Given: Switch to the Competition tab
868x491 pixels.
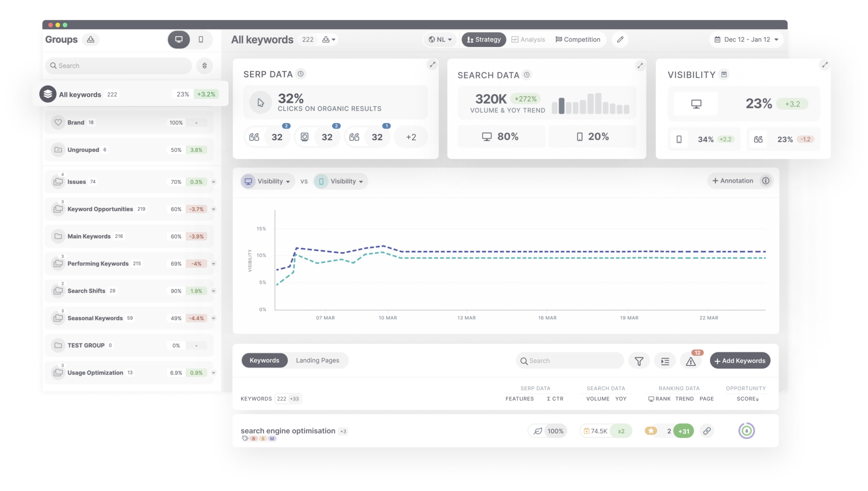Looking at the screenshot, I should coord(578,39).
